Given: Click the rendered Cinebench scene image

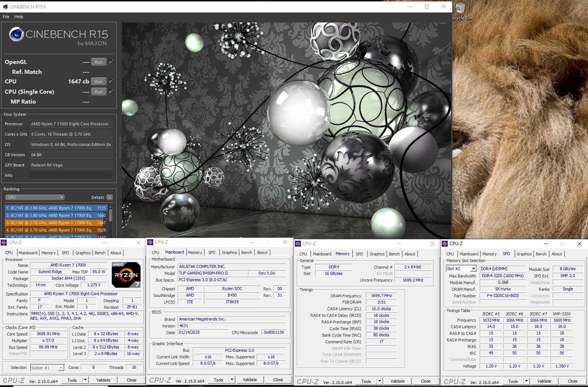Looking at the screenshot, I should tap(286, 130).
